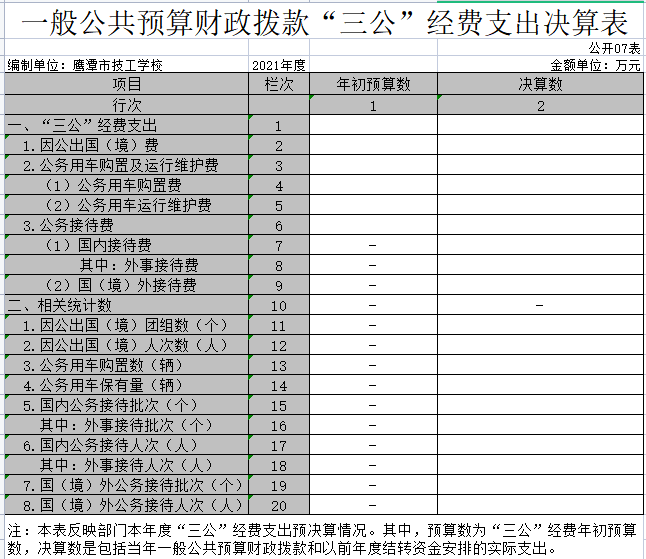Click '4.公务用车保有量（辆）' cell
This screenshot has height=559, width=646.
(x=126, y=385)
